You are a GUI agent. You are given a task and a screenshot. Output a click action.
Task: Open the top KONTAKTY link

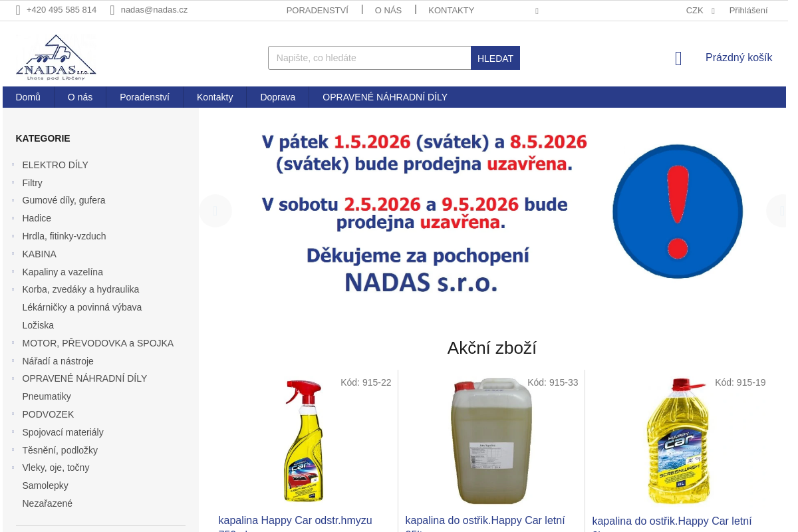(x=452, y=10)
